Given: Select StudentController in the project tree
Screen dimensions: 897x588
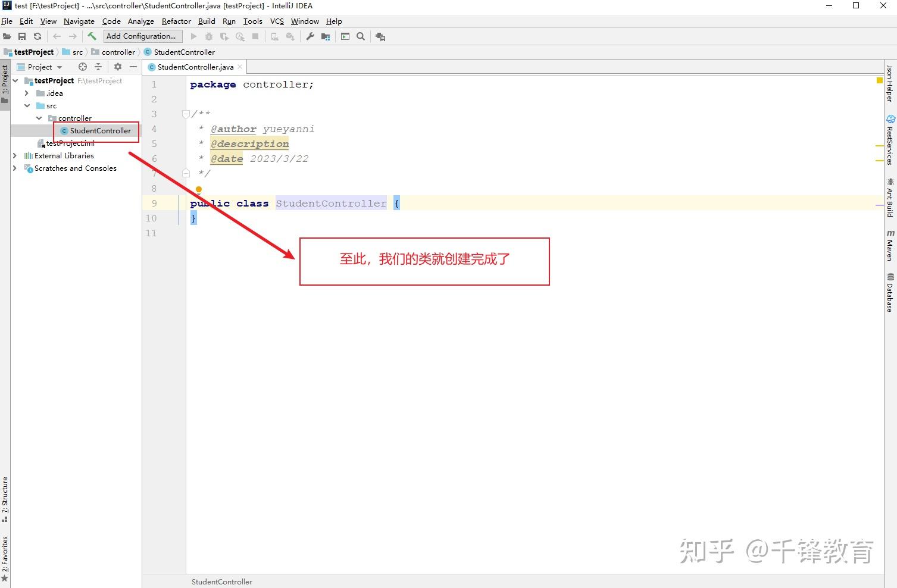Looking at the screenshot, I should [101, 130].
